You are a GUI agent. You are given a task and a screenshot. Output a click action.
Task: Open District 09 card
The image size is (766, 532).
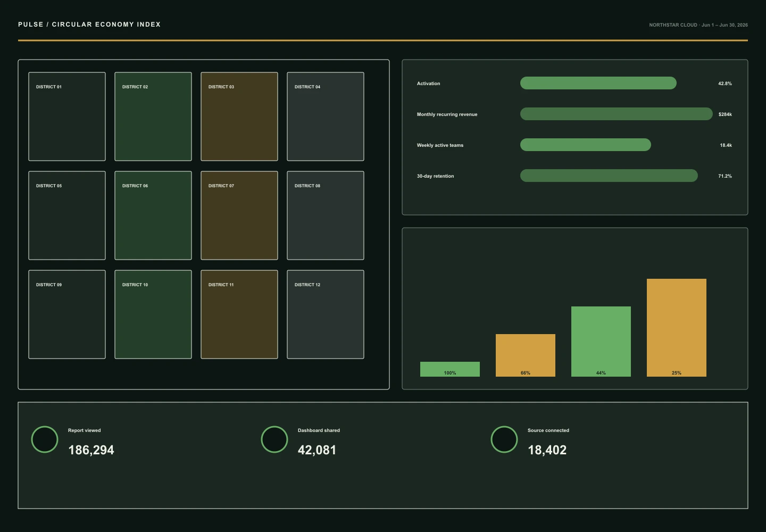(67, 314)
